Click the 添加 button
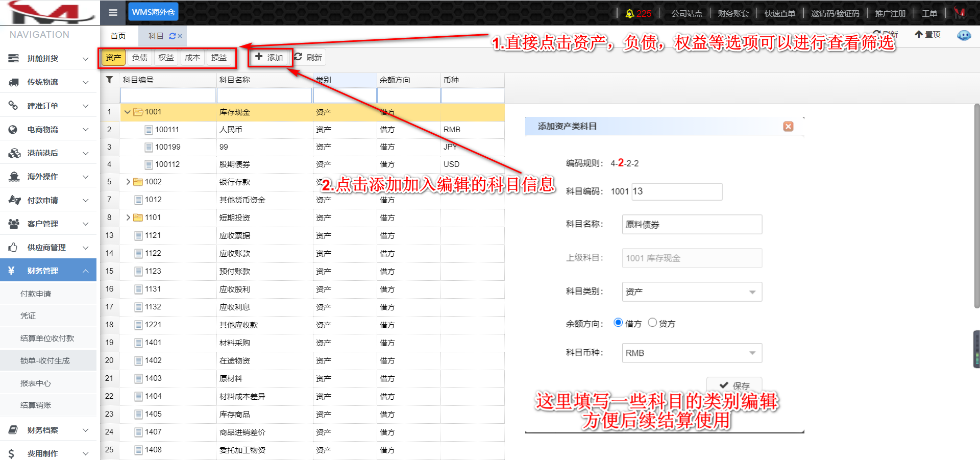The image size is (980, 460). [x=269, y=57]
